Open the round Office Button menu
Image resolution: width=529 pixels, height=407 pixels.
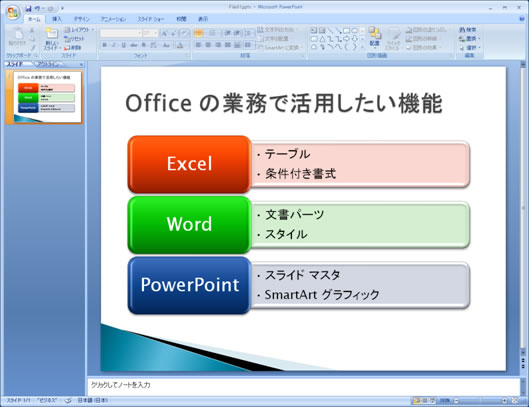[x=13, y=13]
